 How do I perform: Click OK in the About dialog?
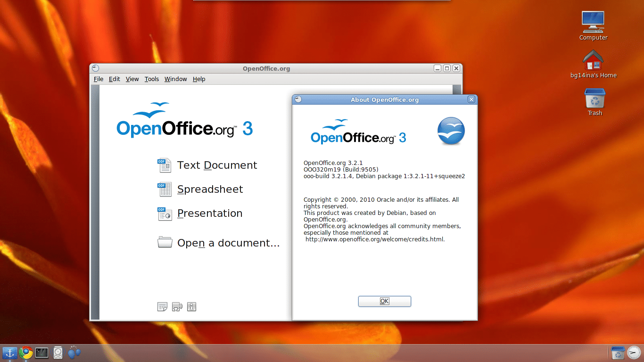coord(385,301)
